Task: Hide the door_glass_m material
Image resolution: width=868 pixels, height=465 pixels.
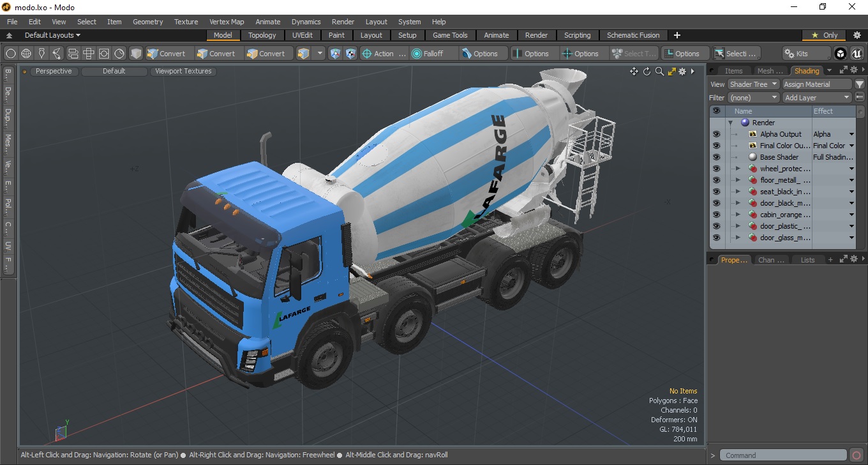Action: (x=716, y=238)
